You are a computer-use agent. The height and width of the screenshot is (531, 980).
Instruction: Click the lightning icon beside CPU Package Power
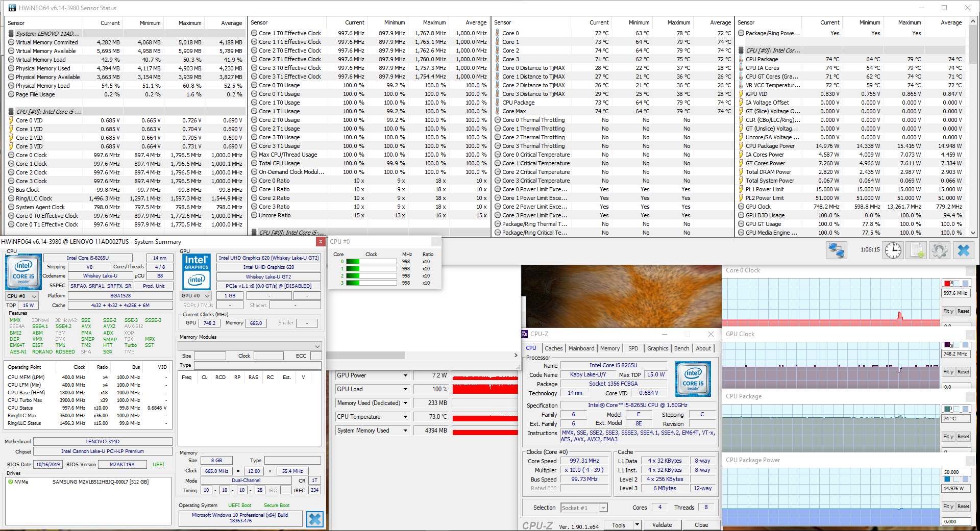741,146
